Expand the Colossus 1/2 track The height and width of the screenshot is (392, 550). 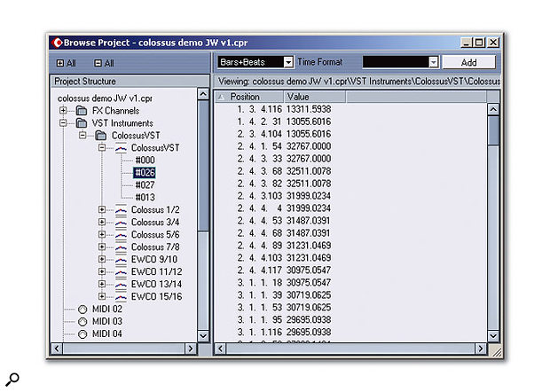pos(102,209)
